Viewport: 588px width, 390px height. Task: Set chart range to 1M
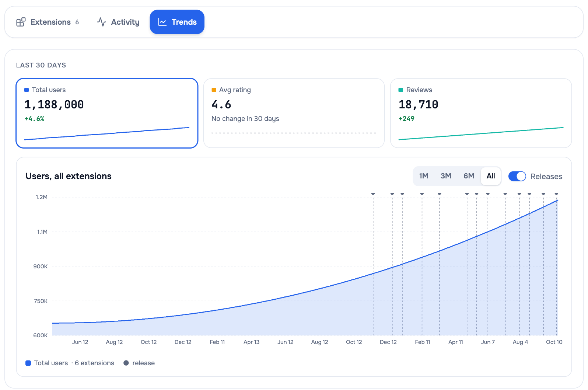(424, 176)
